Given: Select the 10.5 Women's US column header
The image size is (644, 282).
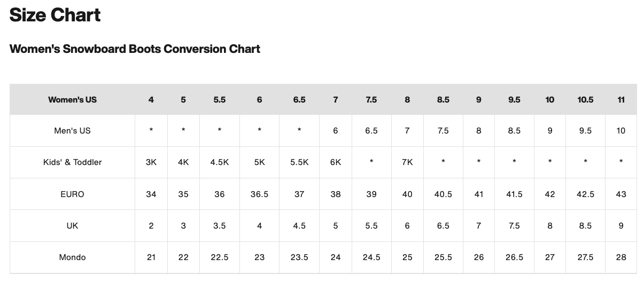Looking at the screenshot, I should click(585, 100).
